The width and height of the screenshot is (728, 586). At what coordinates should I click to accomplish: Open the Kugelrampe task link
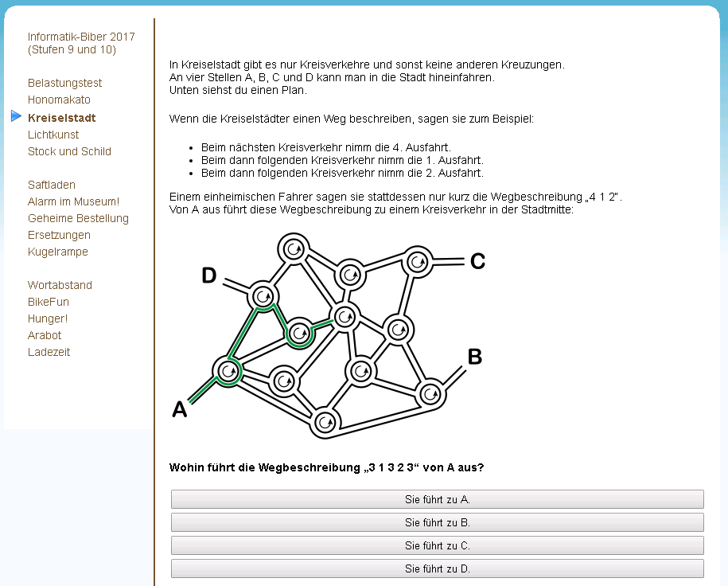58,252
